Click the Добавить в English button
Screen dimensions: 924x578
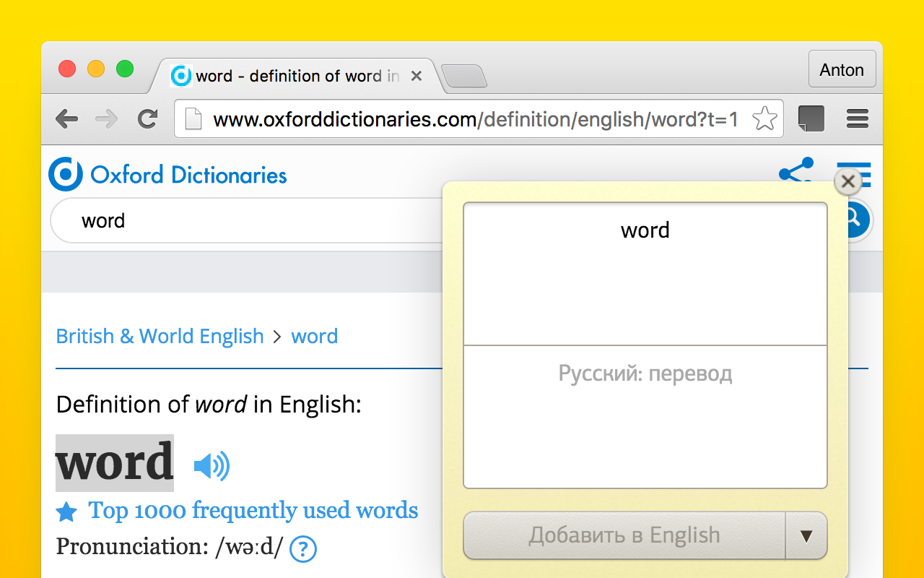[624, 535]
